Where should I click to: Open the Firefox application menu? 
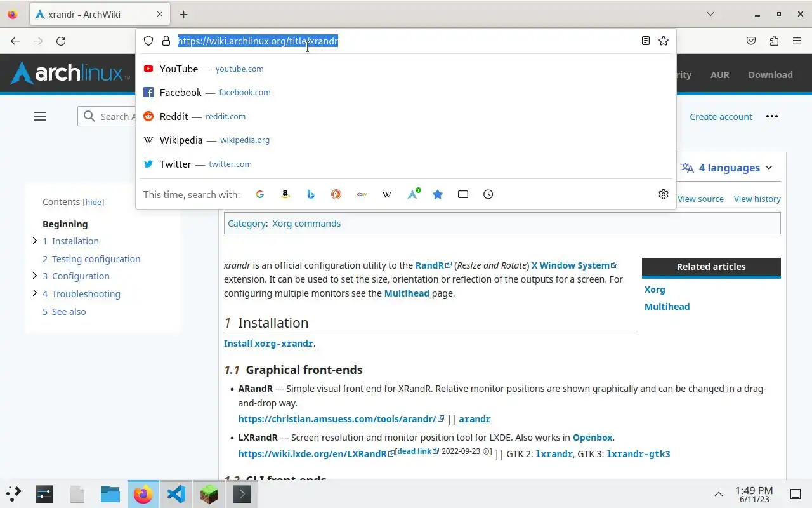point(797,41)
